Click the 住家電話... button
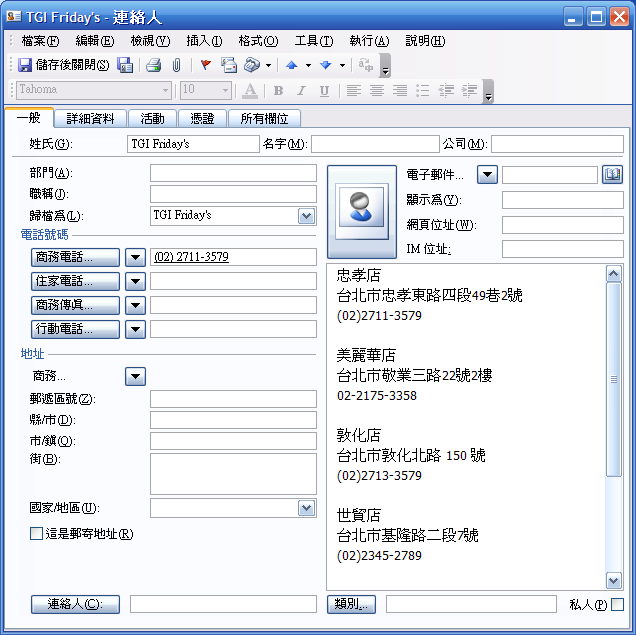This screenshot has width=636, height=635. [75, 281]
